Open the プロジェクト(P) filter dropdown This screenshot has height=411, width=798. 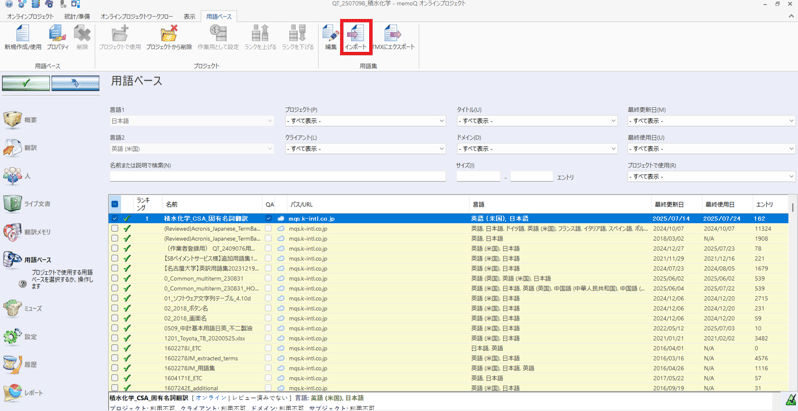click(365, 121)
